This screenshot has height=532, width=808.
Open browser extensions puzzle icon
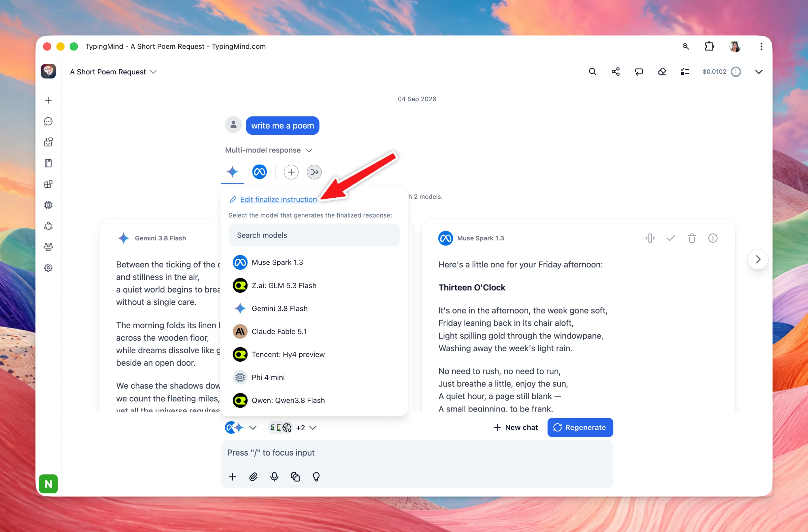click(x=709, y=46)
